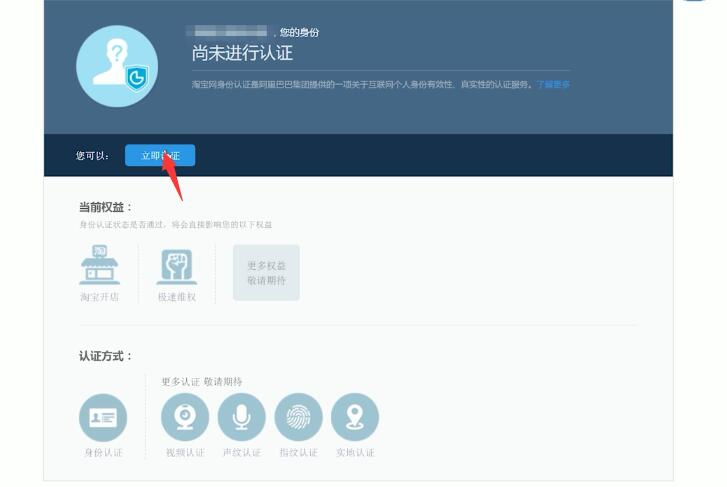Click the 视频认证 caption text
The width and height of the screenshot is (727, 487).
click(185, 453)
